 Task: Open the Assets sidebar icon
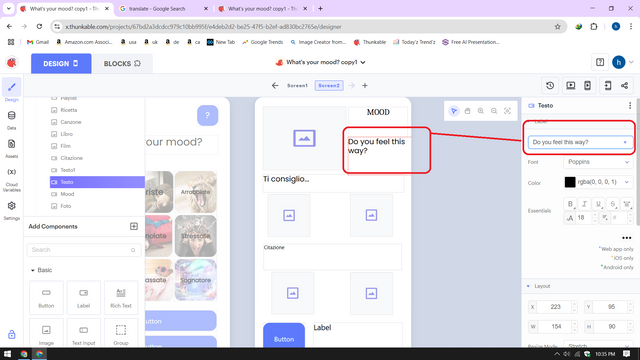tap(11, 144)
